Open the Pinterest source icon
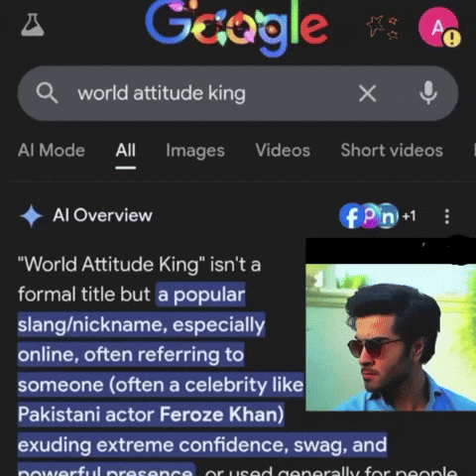 (x=371, y=216)
